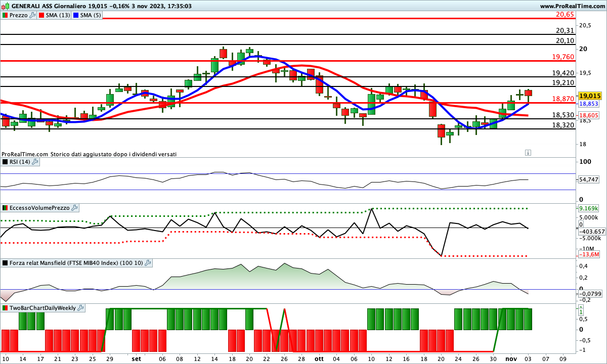
Task: Click the 'ott' month label on time axis
Action: (319, 358)
